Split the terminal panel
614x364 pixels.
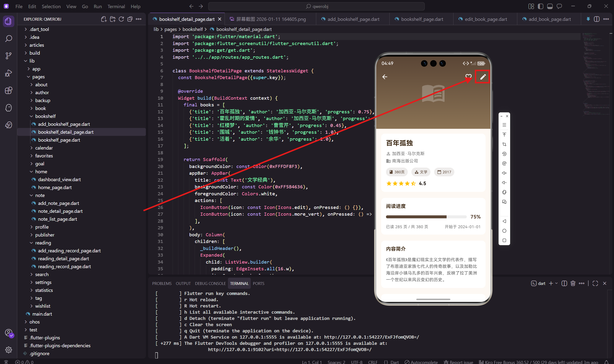coord(564,283)
